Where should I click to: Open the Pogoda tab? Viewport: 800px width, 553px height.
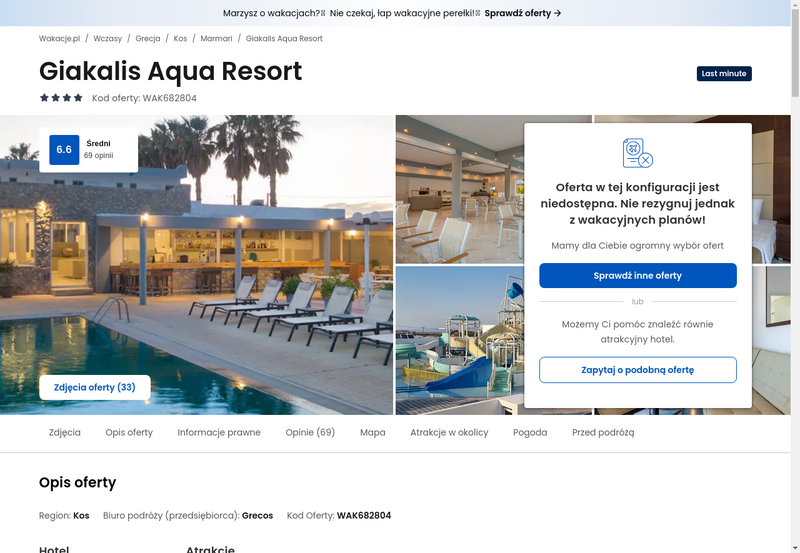point(530,433)
